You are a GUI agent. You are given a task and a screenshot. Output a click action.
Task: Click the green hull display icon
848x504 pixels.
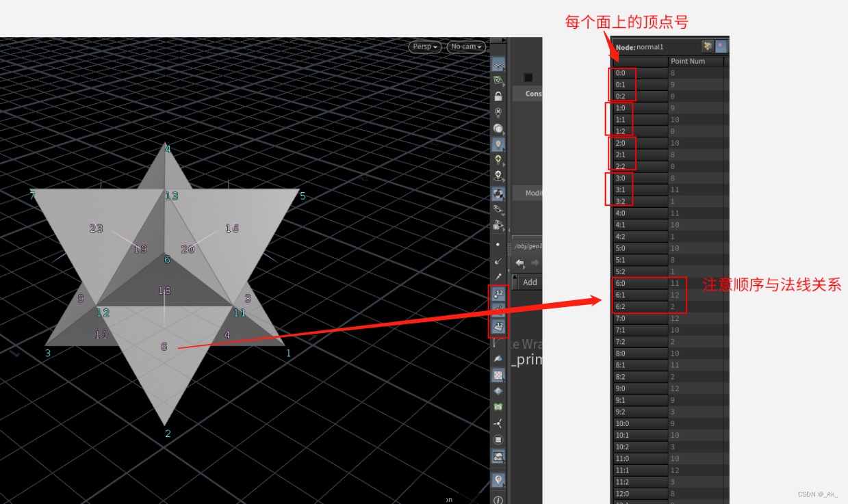(498, 407)
